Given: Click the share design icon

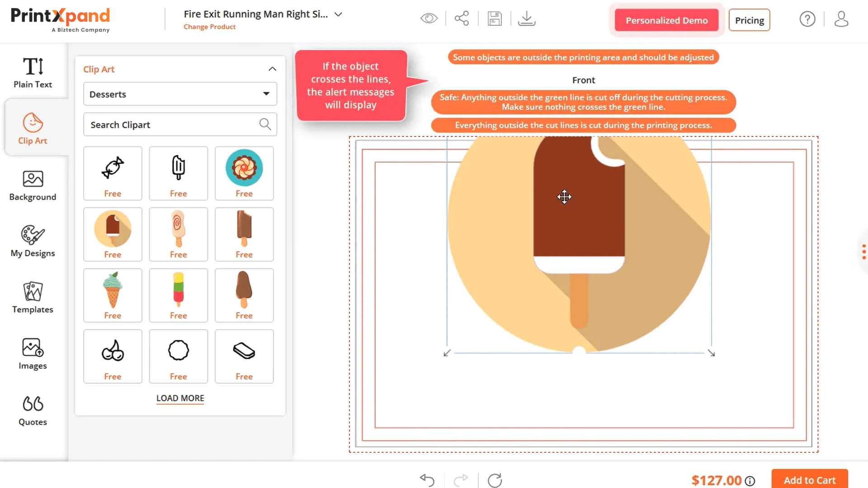Looking at the screenshot, I should click(462, 19).
